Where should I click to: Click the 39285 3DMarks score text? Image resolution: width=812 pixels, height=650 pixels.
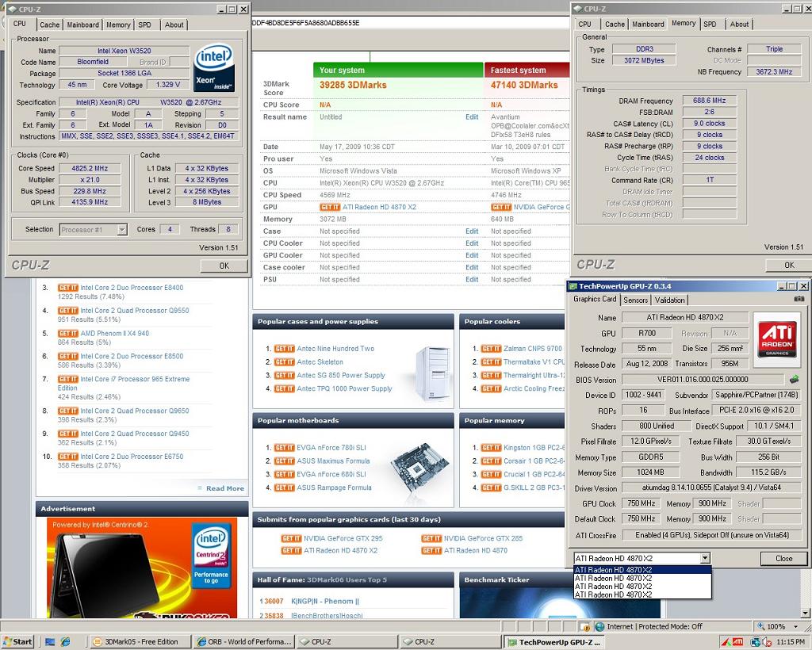(x=353, y=85)
